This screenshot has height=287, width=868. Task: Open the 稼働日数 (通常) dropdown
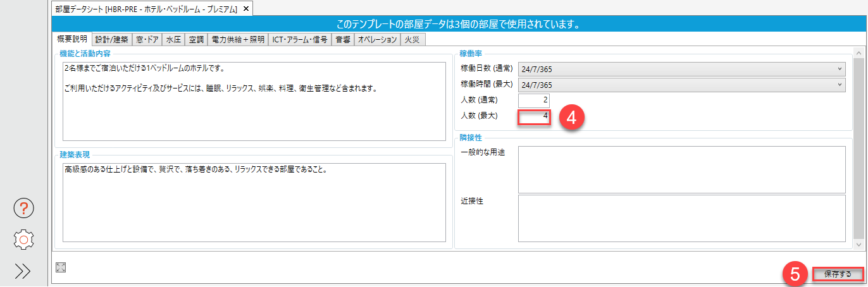coord(681,69)
